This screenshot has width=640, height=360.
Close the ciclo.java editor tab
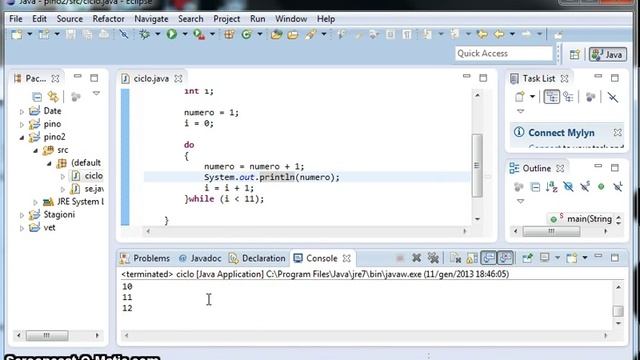click(x=178, y=78)
